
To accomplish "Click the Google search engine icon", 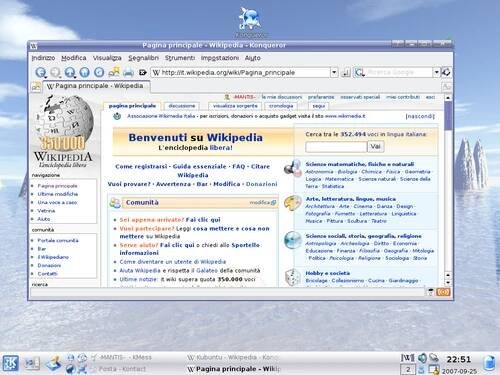I will point(359,72).
